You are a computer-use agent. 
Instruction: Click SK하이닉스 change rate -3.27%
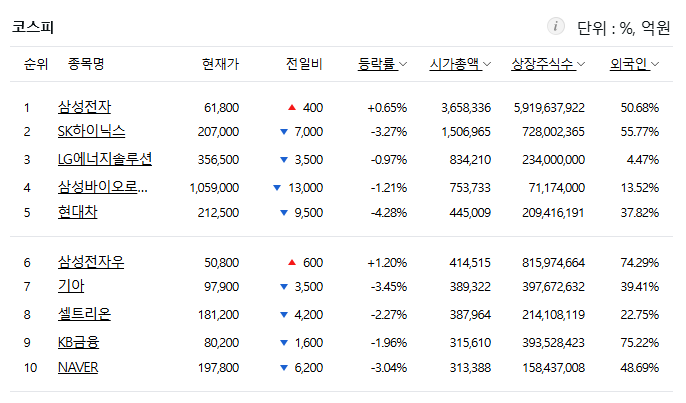pyautogui.click(x=389, y=132)
